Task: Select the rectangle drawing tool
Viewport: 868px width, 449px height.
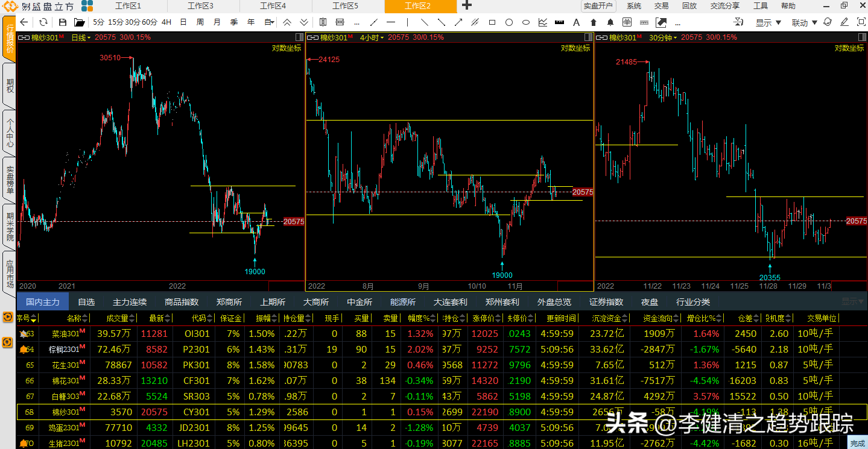Action: pyautogui.click(x=492, y=22)
